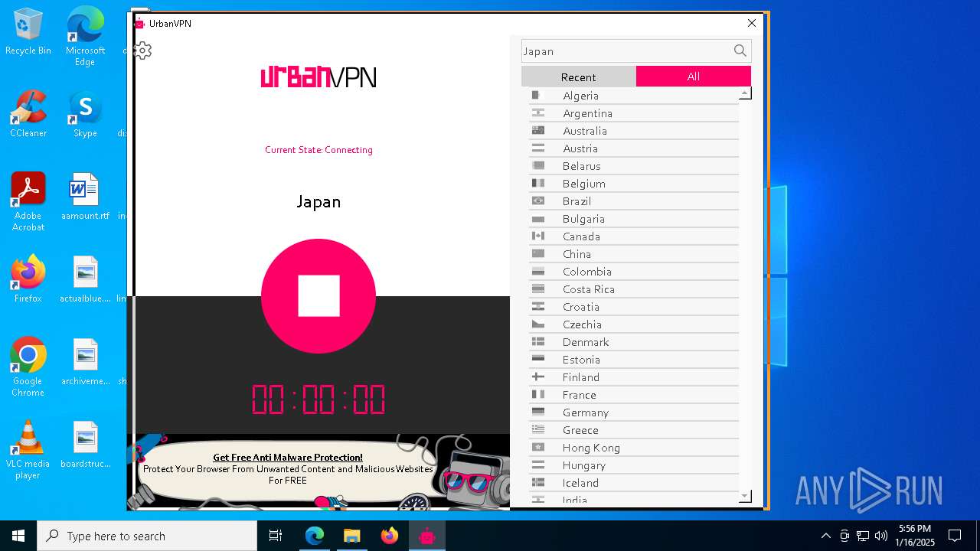This screenshot has width=980, height=551.
Task: Open UrbanVPN settings gear
Action: tap(143, 51)
